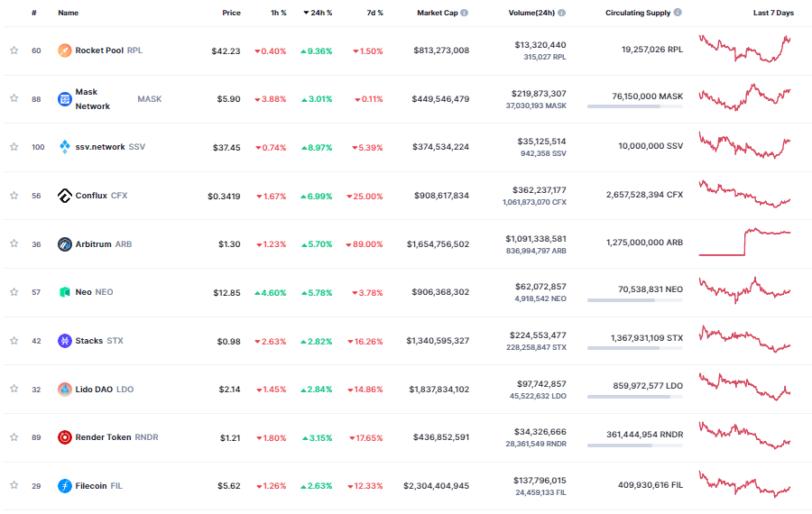Viewport: 812px width, 514px height.
Task: Open the Filecoin FIL page
Action: coord(99,486)
